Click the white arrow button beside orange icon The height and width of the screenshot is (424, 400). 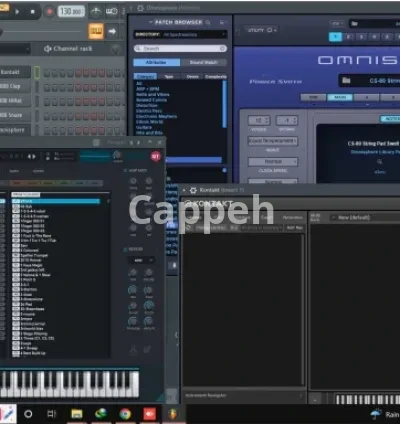[112, 32]
